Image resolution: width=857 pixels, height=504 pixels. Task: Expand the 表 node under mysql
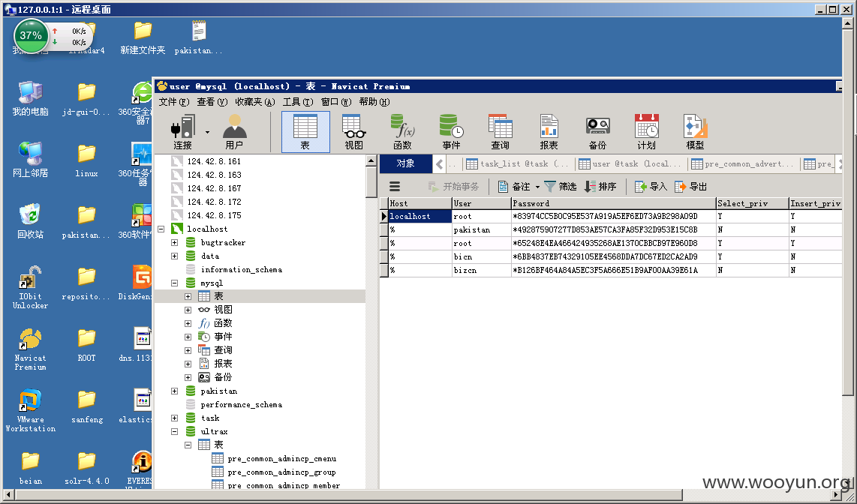(x=188, y=296)
